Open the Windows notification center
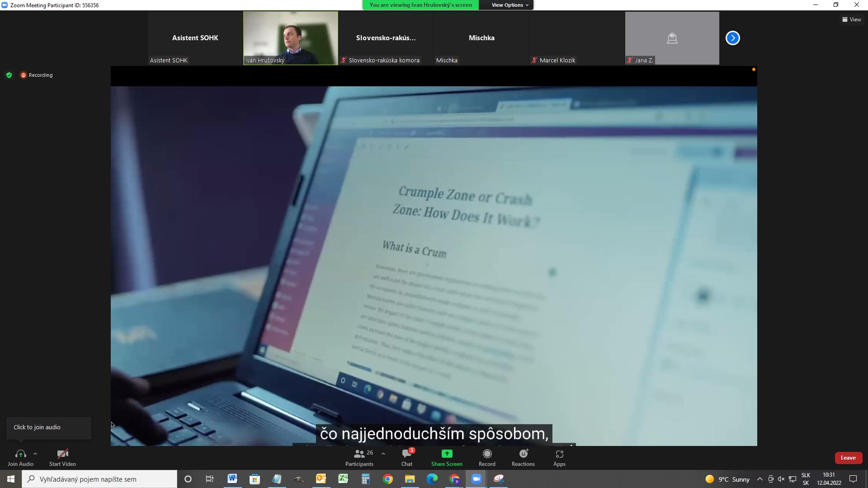 click(853, 479)
